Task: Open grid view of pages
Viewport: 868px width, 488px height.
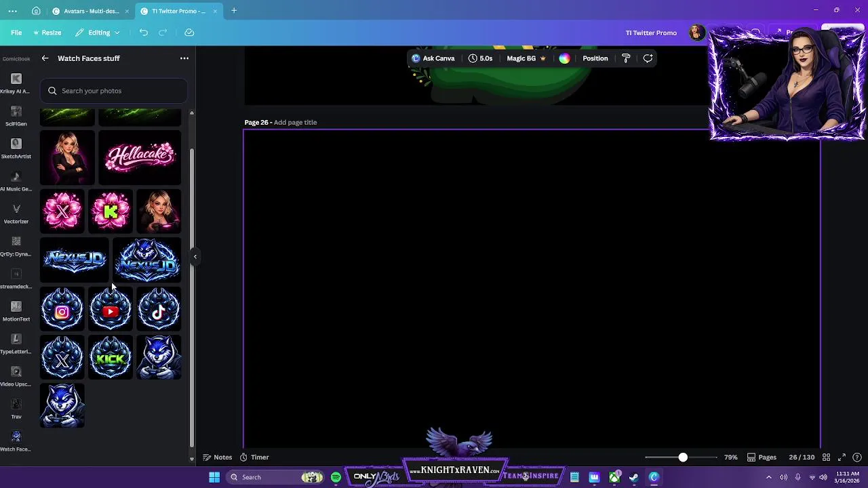Action: coord(826,457)
